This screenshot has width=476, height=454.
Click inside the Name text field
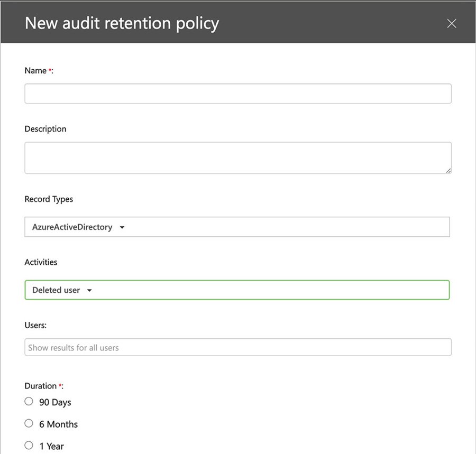[x=238, y=93]
